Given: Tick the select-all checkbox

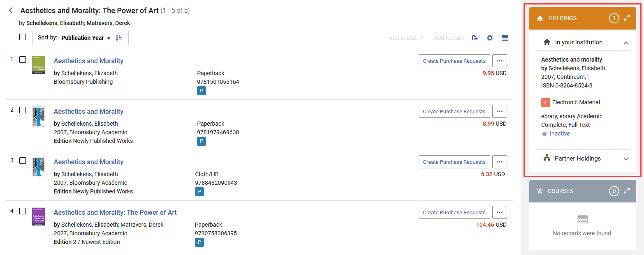Looking at the screenshot, I should pos(23,37).
